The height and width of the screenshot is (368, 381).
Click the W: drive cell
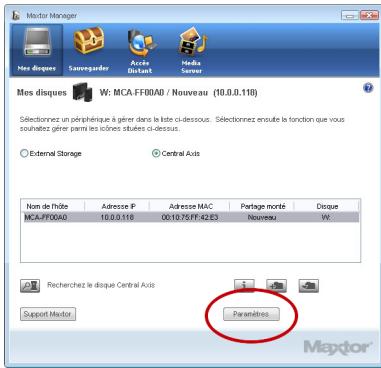tap(326, 217)
